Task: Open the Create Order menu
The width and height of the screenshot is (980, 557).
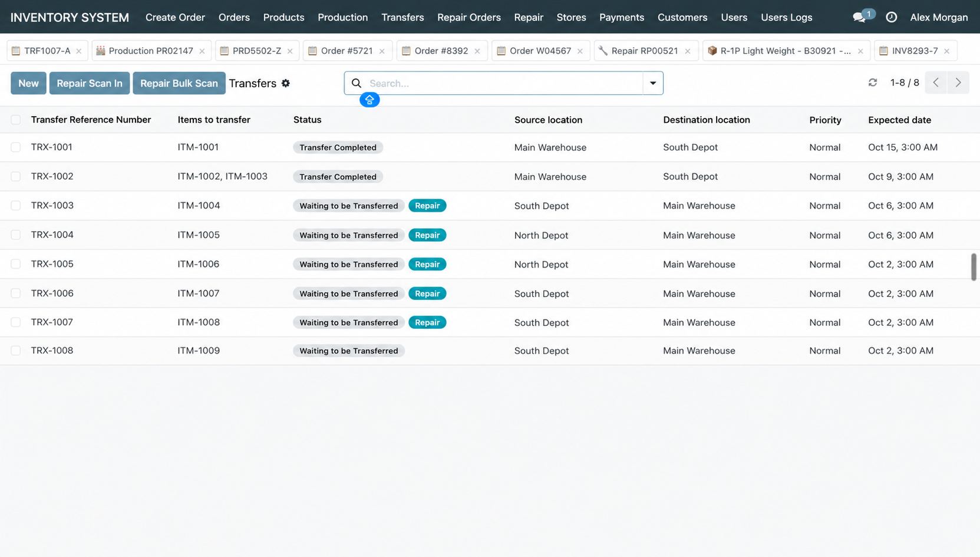Action: [175, 17]
